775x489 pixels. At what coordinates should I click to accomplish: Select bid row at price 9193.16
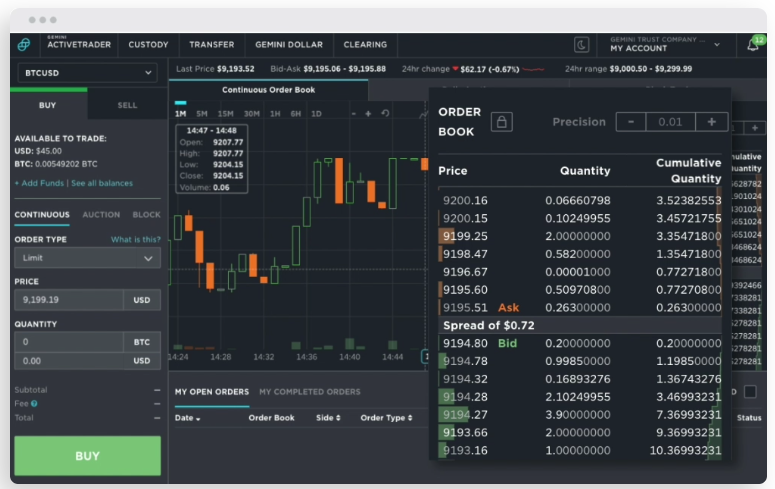coord(580,450)
